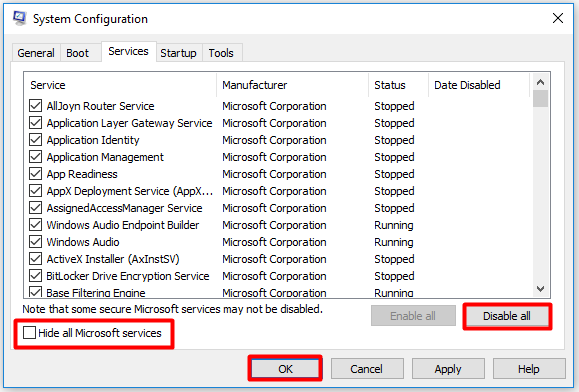Toggle ActiveX Installer (AxInstSV) checkbox
The width and height of the screenshot is (579, 392).
[x=35, y=258]
